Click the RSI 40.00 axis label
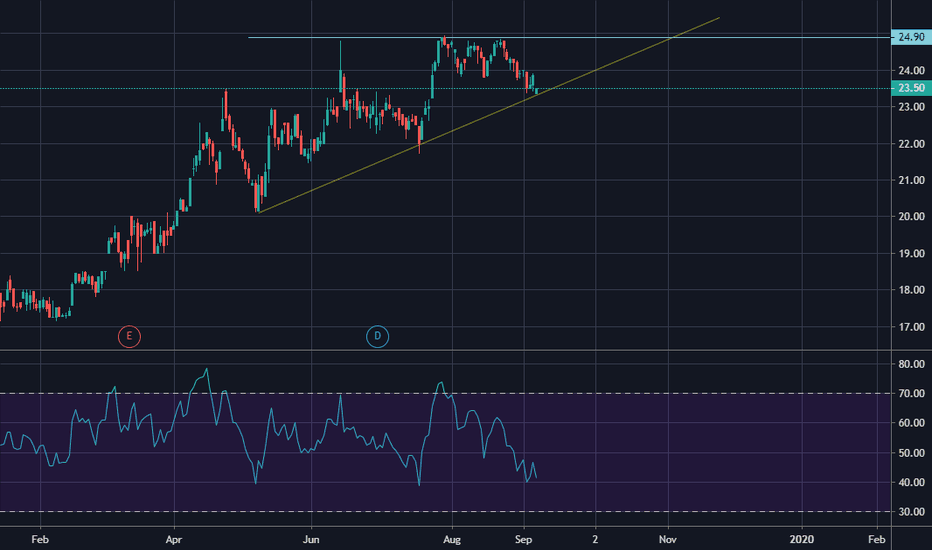The image size is (932, 550). [911, 482]
